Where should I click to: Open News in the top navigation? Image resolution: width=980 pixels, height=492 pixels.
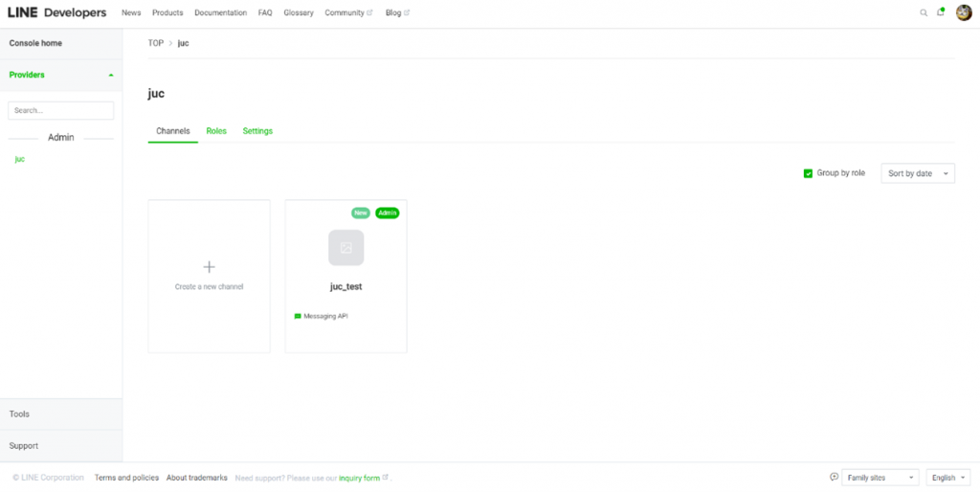click(131, 13)
